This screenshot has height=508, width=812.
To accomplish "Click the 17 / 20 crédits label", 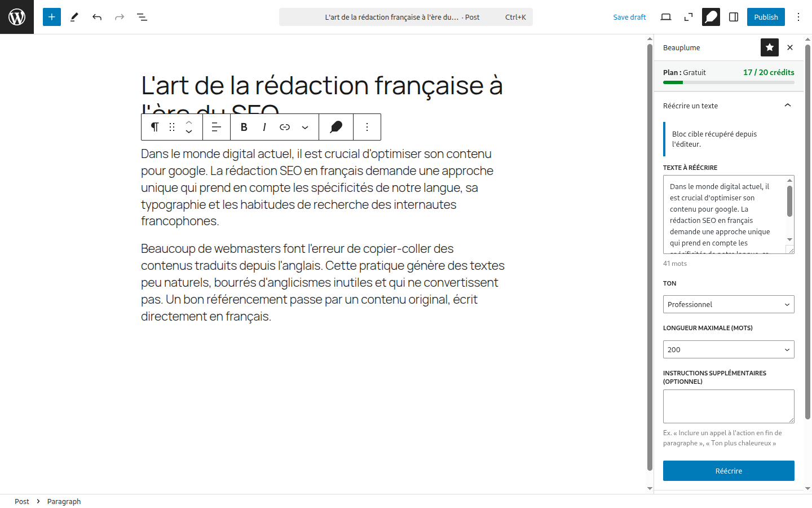I will 769,72.
